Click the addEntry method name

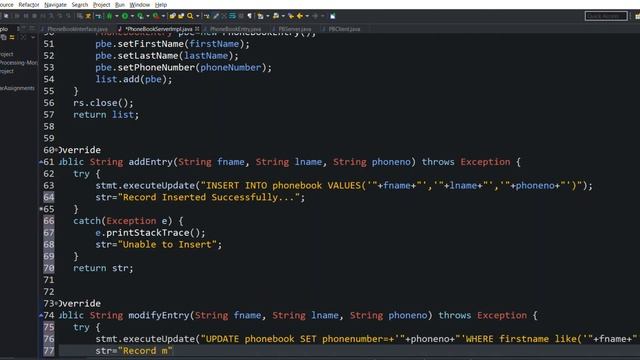[151, 162]
